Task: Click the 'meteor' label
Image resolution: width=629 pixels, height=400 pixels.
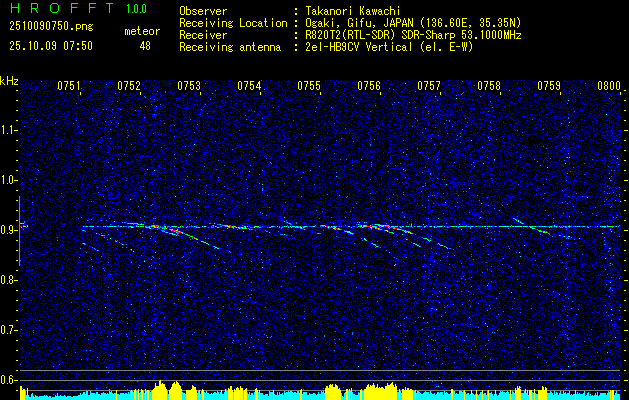Action: [x=142, y=31]
